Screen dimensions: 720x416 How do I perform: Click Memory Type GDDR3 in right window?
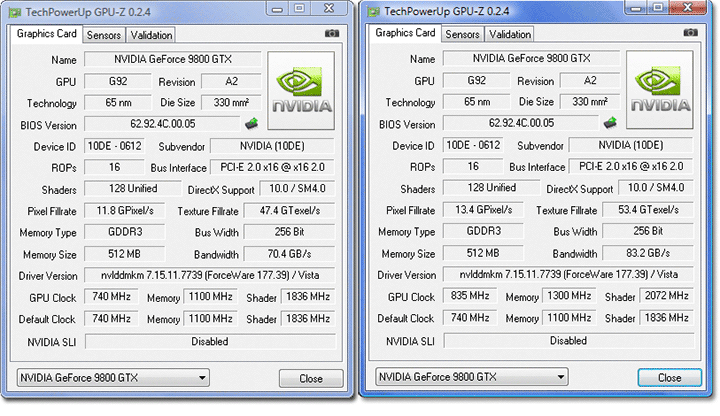(x=483, y=231)
